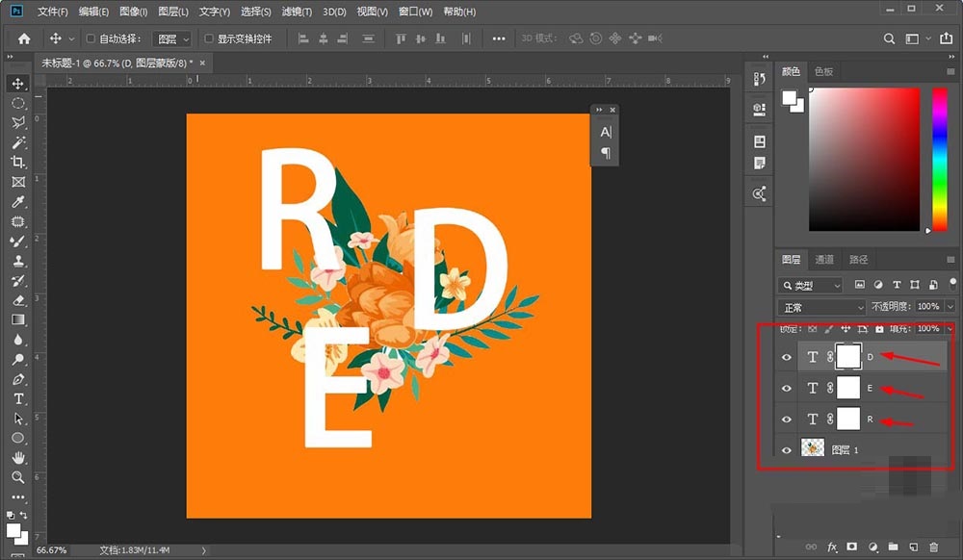This screenshot has height=560, width=963.
Task: Click the search magnifier at top right
Action: coord(888,38)
